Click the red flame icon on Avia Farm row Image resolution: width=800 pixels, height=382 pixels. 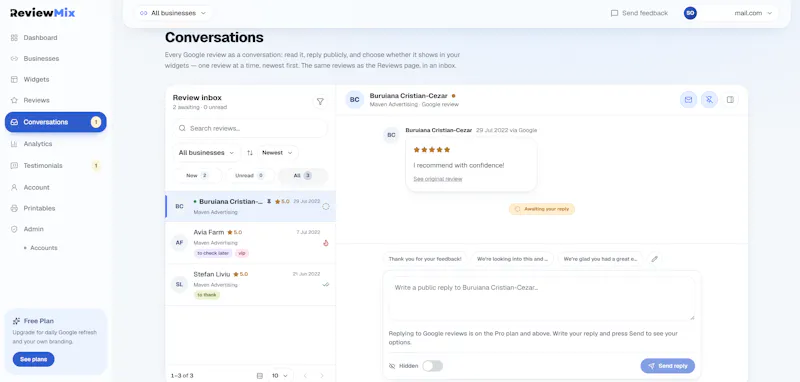point(326,243)
